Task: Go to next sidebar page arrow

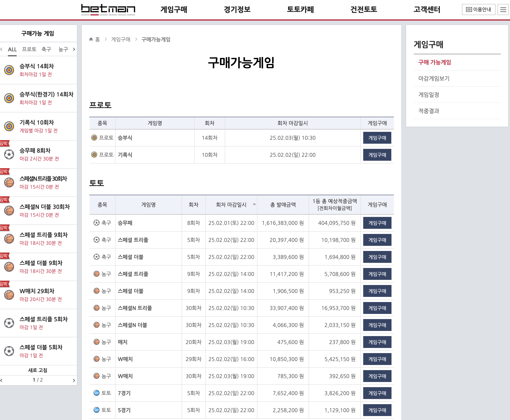Action: [x=74, y=380]
